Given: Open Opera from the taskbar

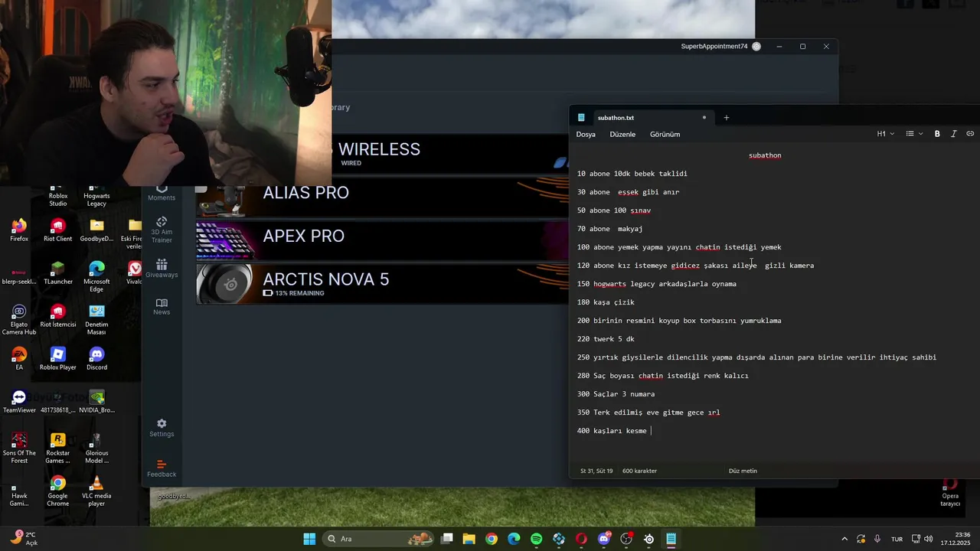Looking at the screenshot, I should (581, 539).
